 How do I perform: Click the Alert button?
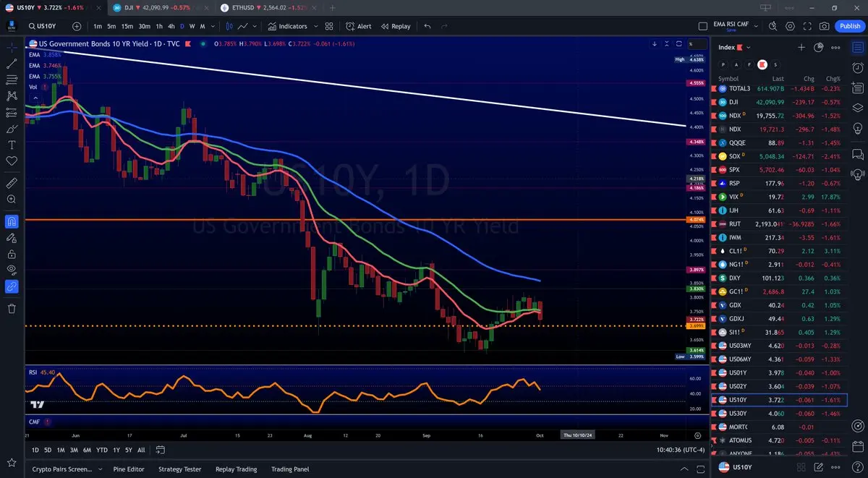coord(358,26)
